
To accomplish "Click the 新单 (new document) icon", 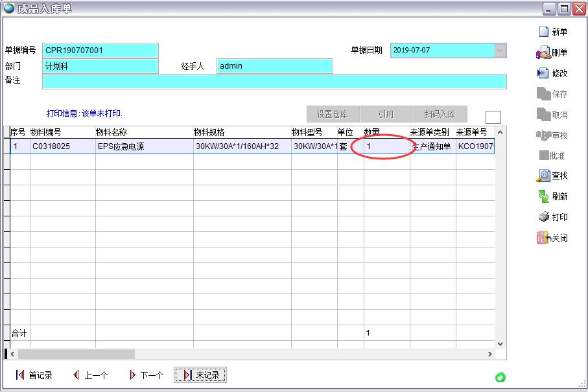I will pos(543,32).
